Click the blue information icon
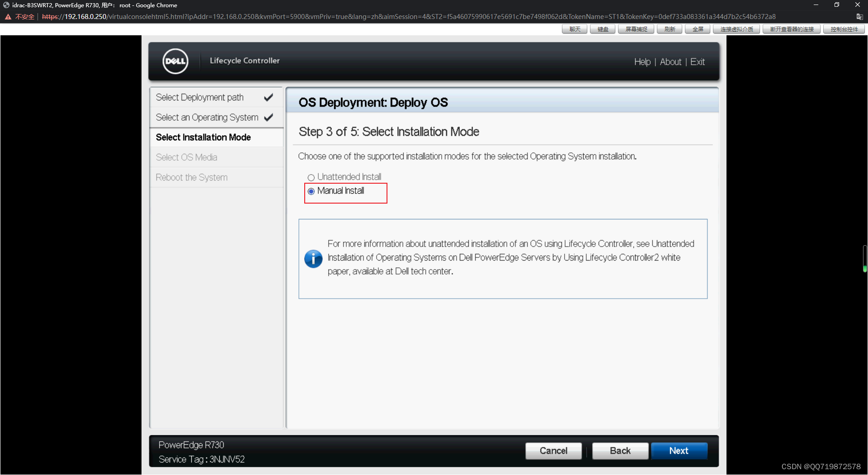This screenshot has height=475, width=868. pyautogui.click(x=313, y=259)
